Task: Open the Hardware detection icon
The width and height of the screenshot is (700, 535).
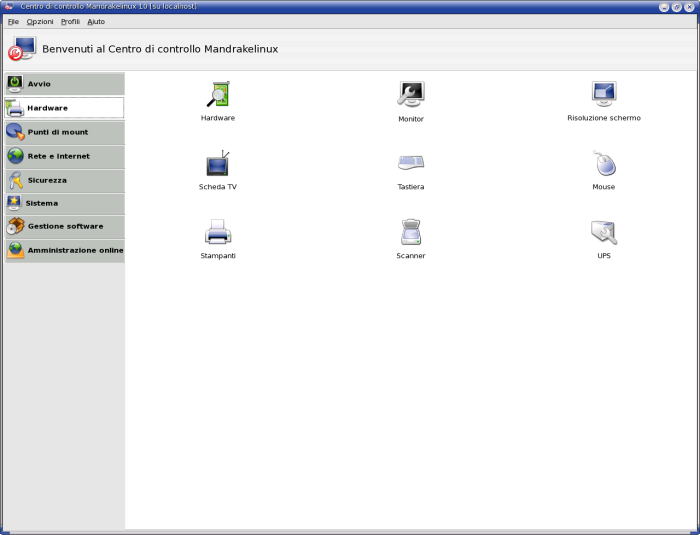Action: (217, 95)
